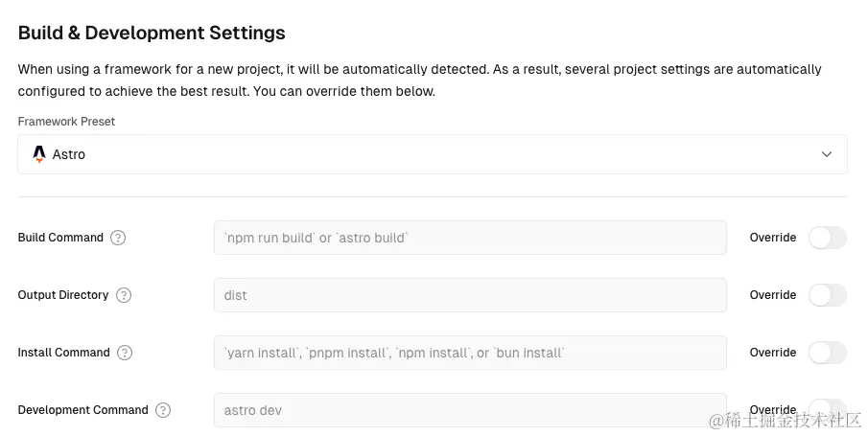Click the Build Command input field
868x436 pixels.
(470, 238)
